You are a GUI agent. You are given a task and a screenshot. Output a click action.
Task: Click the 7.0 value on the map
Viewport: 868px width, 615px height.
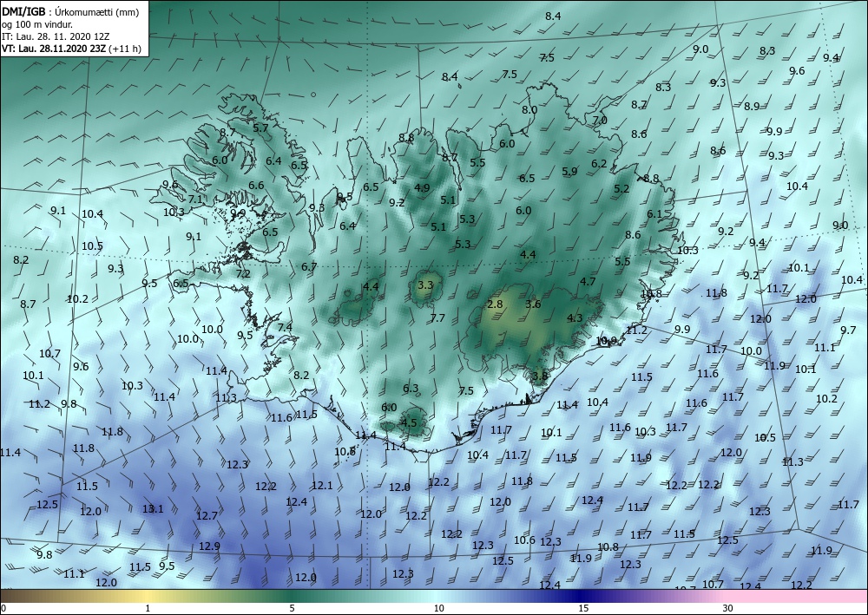[x=600, y=120]
